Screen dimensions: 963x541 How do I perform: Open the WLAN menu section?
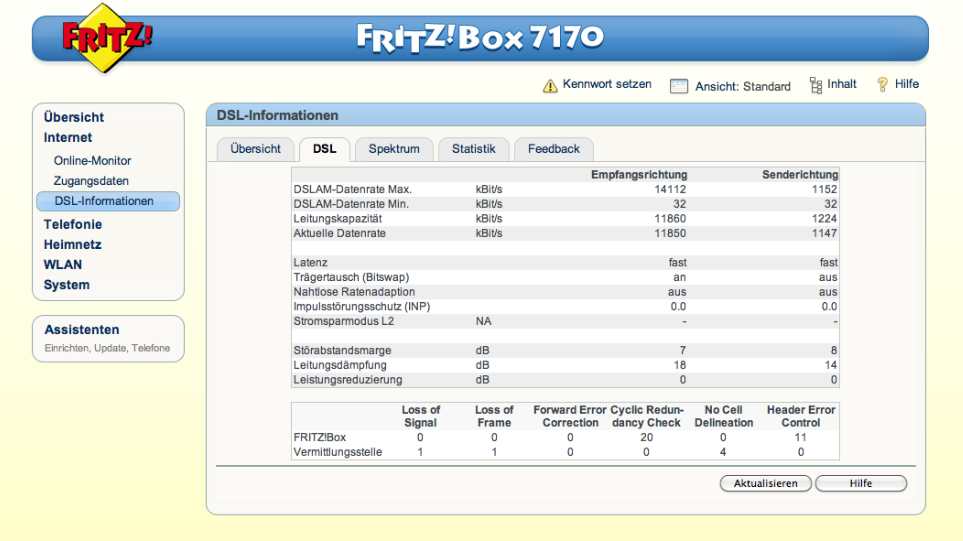(63, 265)
